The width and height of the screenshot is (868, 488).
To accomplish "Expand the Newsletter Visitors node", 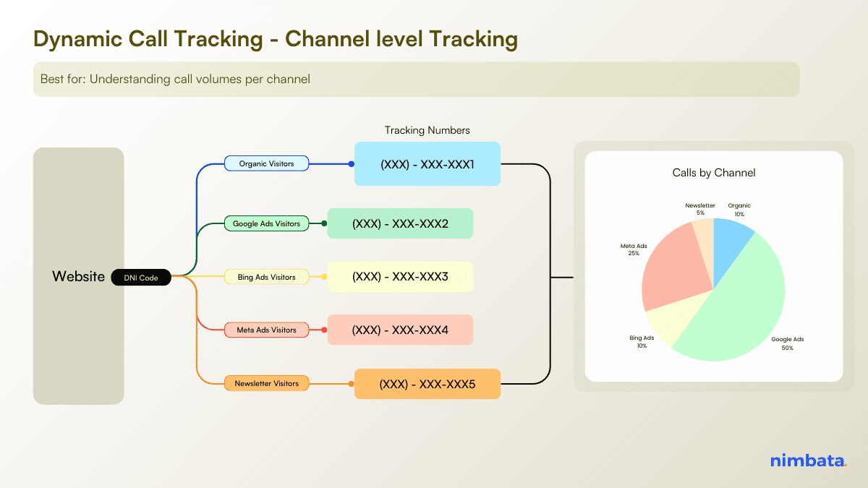I will (266, 383).
